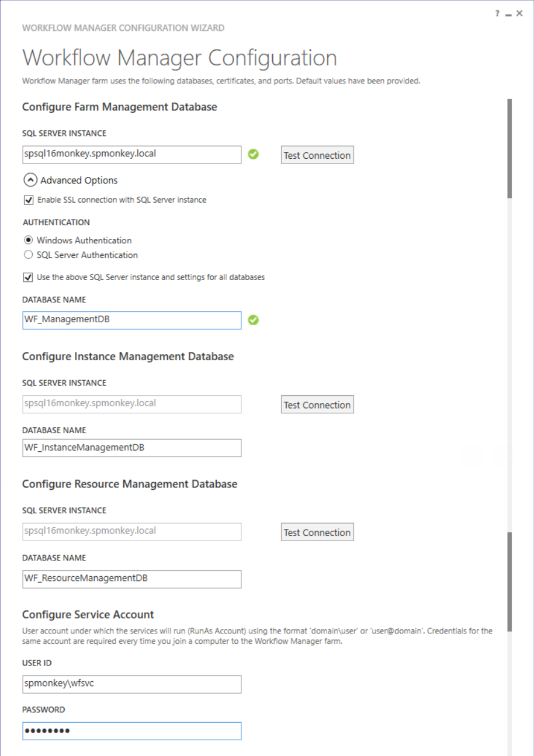Click green checkmark beside WF_ManagementDB field
534x756 pixels.
(253, 320)
